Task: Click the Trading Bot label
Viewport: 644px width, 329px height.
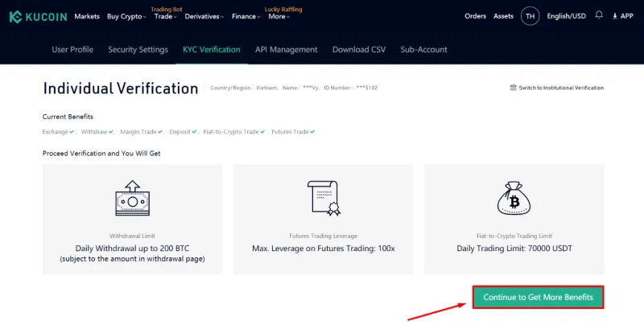Action: (x=167, y=9)
